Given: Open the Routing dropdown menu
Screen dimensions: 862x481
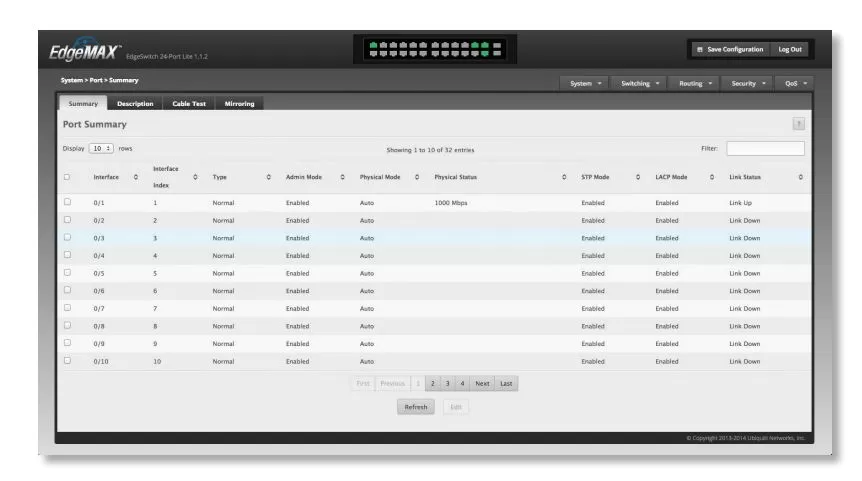Looking at the screenshot, I should [695, 84].
